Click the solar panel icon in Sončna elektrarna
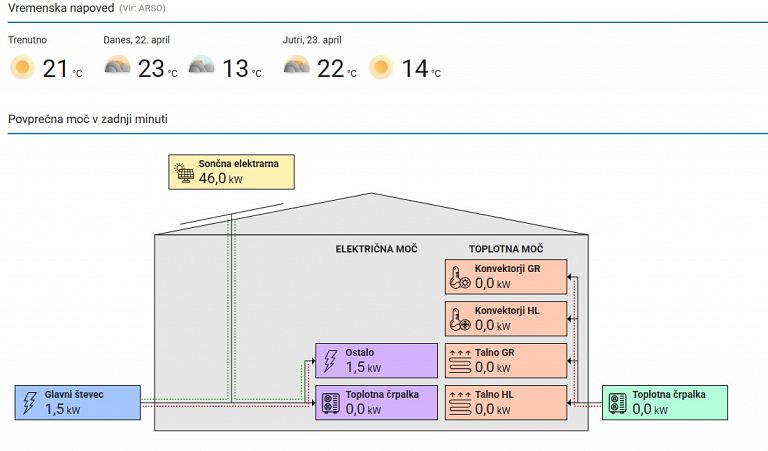 (184, 172)
